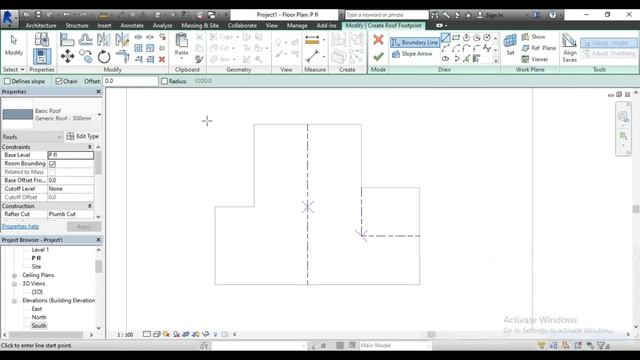Select the Rotate tool
640x360 pixels.
(x=104, y=56)
